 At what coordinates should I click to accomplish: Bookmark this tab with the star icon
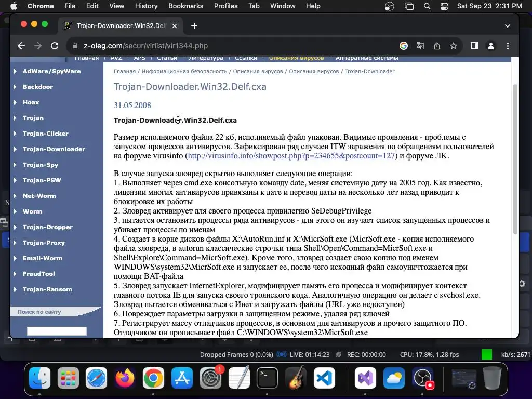coord(453,46)
